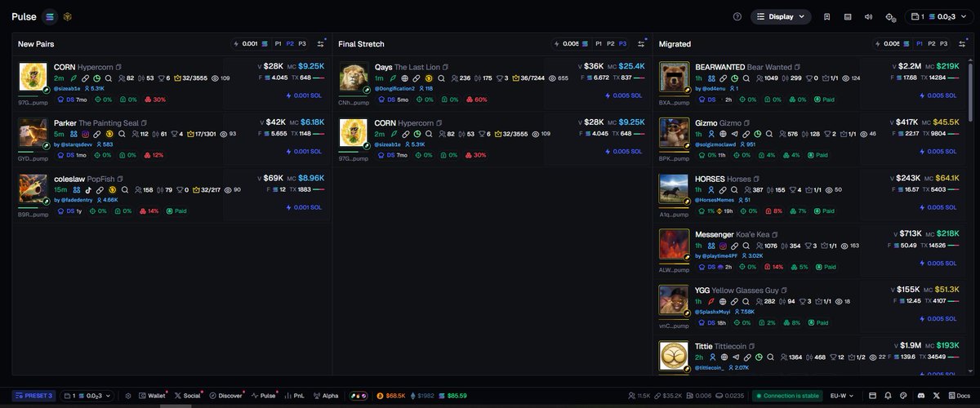Open the notifications bell in bottom bar

[889, 396]
